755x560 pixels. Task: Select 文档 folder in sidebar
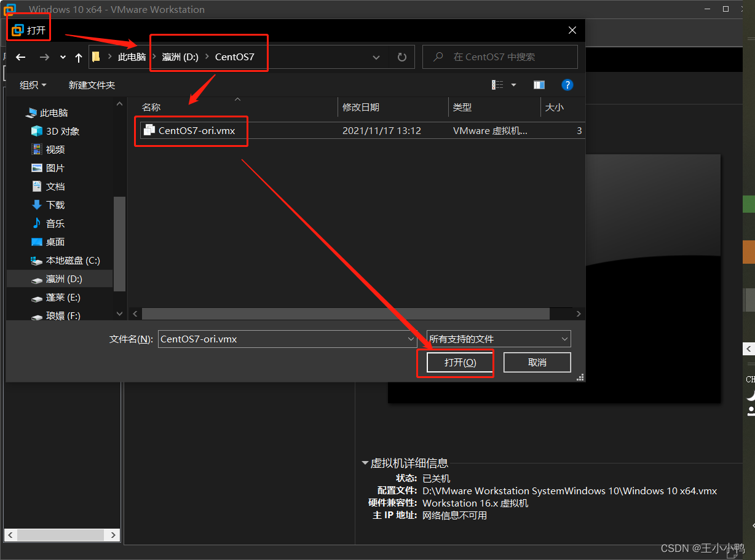[x=48, y=187]
